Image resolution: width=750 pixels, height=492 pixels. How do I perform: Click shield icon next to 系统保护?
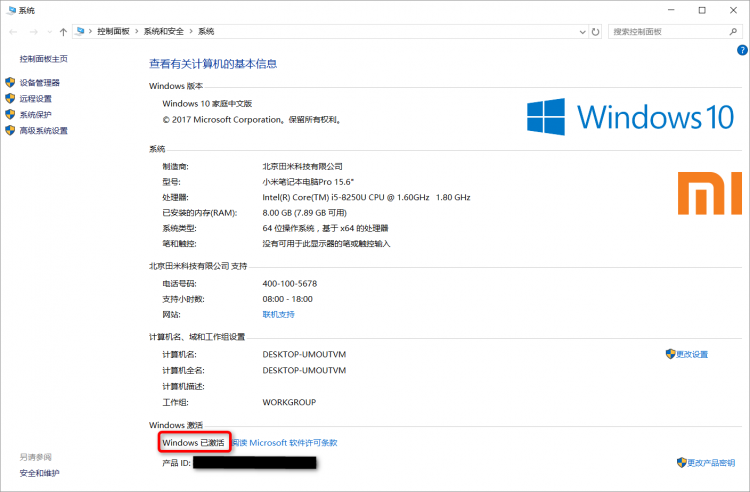(10, 114)
